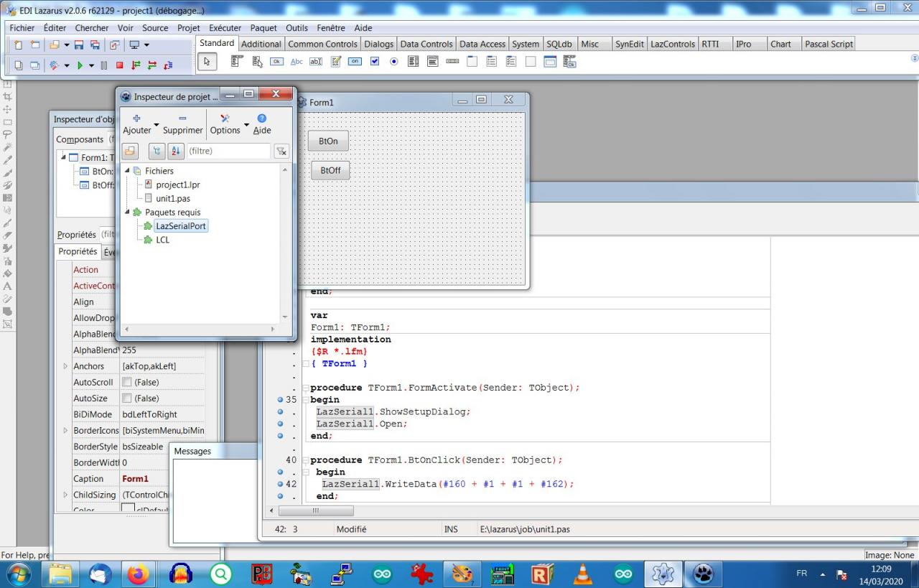Click the filter field in project inspector
Screen dimensions: 919x588
(228, 151)
